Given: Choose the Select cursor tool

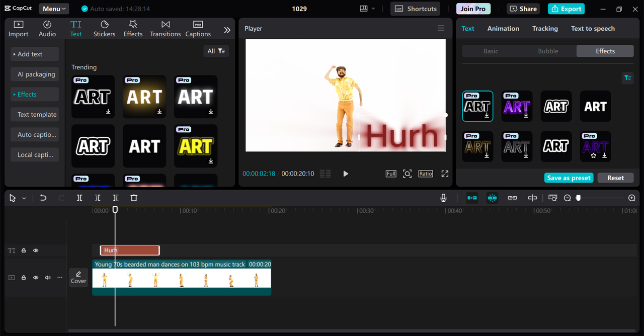Looking at the screenshot, I should 13,198.
